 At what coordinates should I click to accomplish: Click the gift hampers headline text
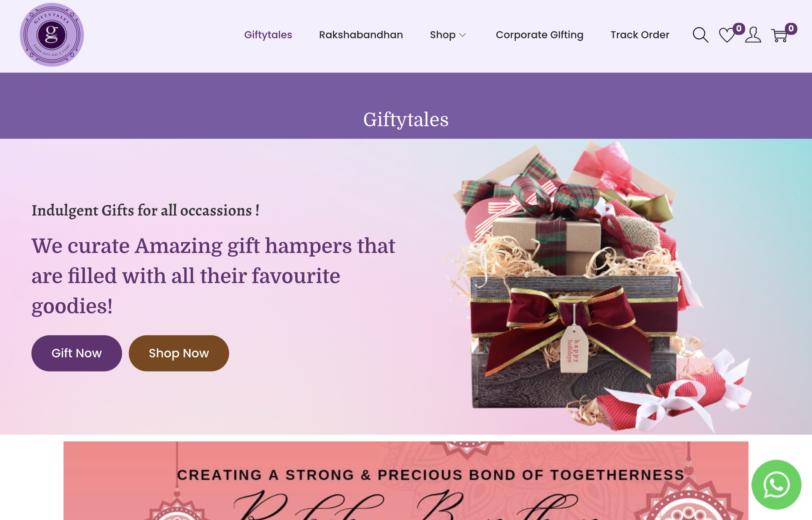point(214,276)
